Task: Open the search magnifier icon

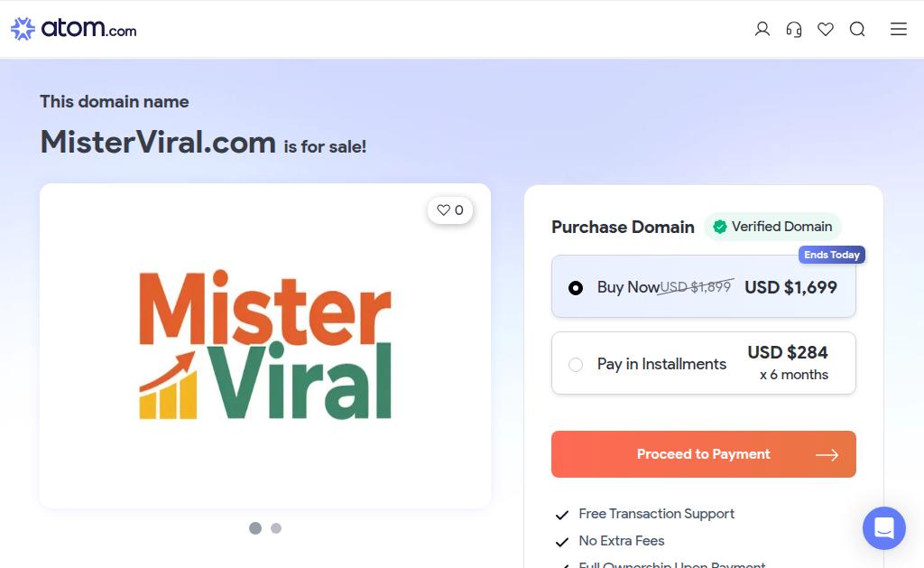Action: (x=857, y=29)
